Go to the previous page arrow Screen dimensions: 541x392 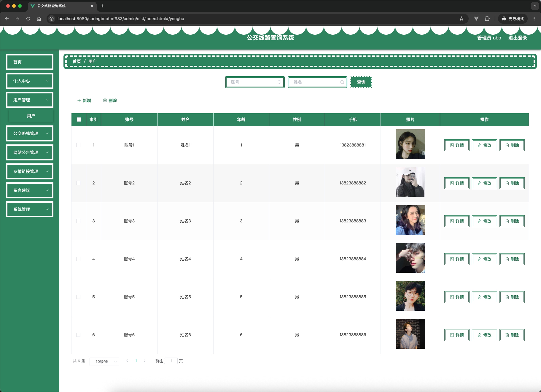[x=127, y=361]
